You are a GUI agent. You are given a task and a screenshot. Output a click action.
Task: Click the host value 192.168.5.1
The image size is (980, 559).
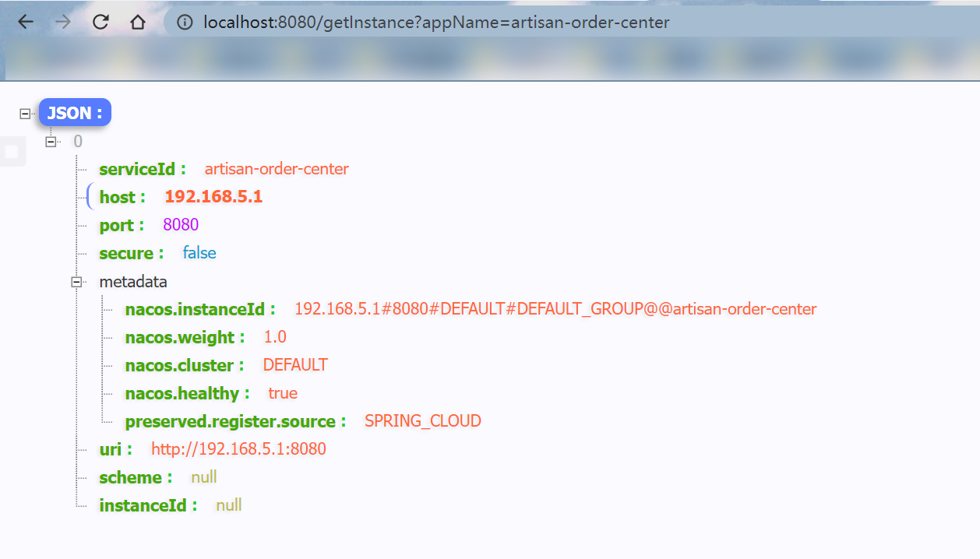click(x=213, y=197)
